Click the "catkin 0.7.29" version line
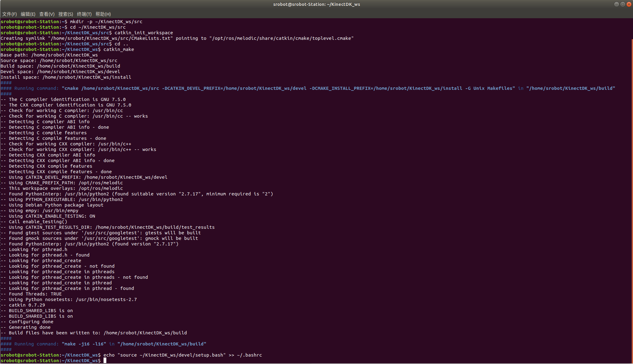The image size is (633, 364). (27, 305)
